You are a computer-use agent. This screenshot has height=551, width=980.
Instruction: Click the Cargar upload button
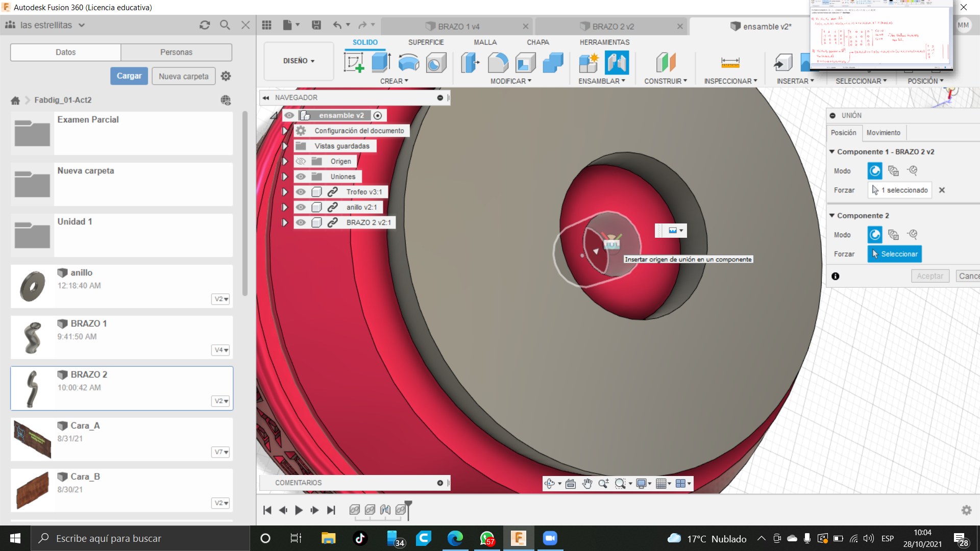(129, 76)
